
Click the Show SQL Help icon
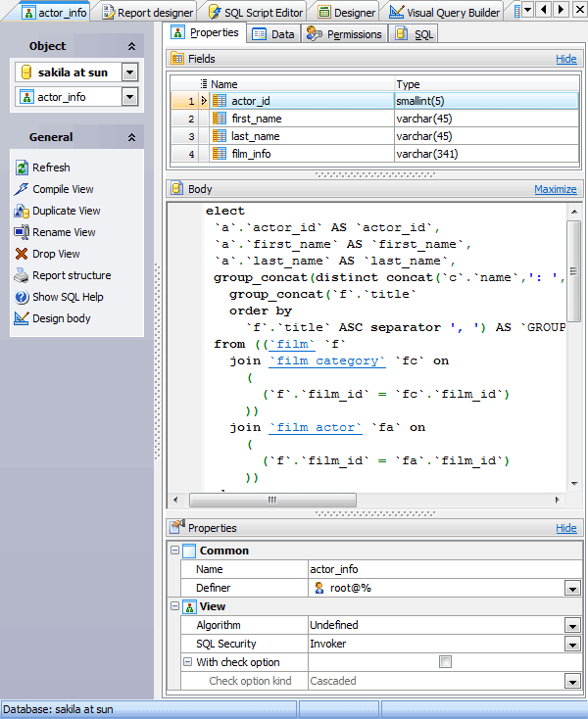pyautogui.click(x=23, y=297)
